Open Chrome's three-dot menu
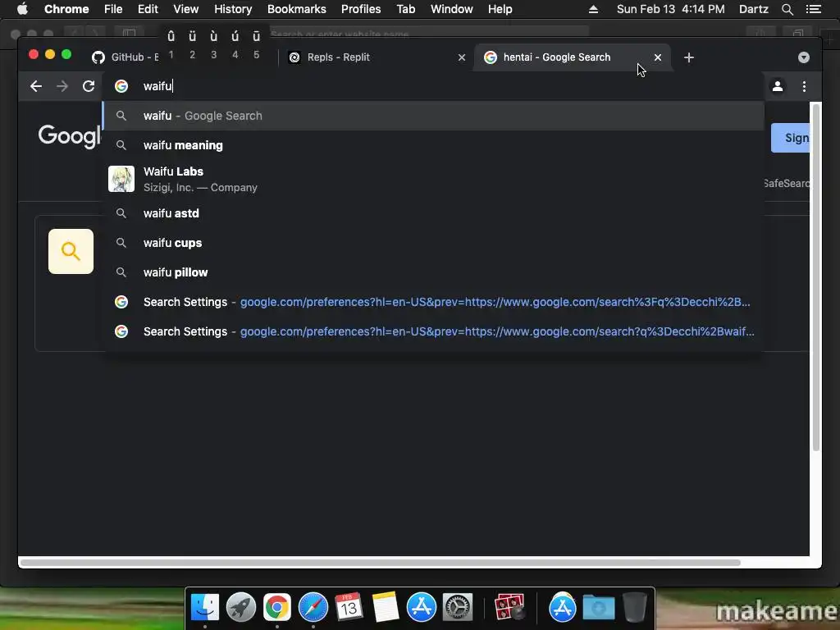840x630 pixels. coord(804,86)
